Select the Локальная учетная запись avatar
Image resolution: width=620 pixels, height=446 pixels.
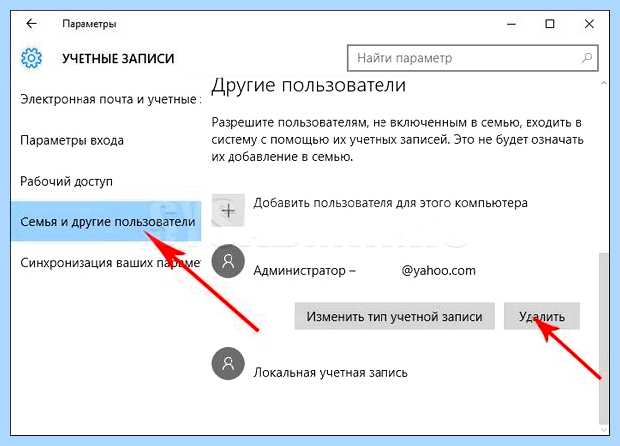(228, 363)
